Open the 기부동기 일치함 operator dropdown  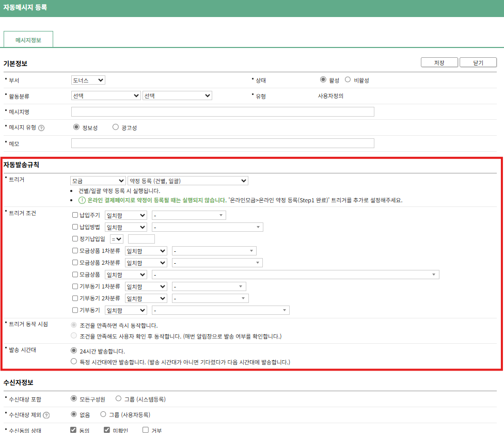[126, 310]
